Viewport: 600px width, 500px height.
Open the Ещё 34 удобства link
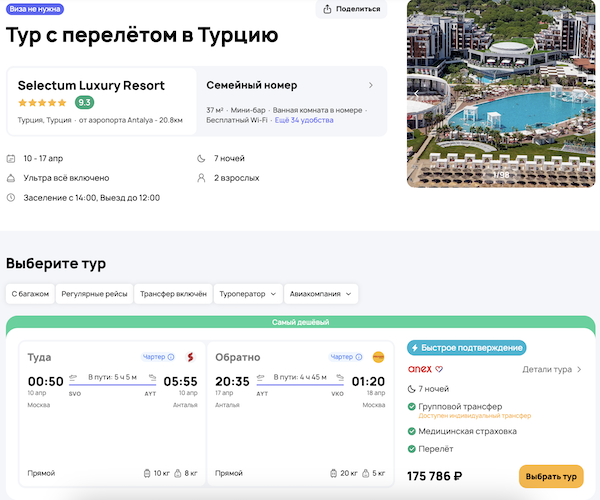(x=305, y=120)
